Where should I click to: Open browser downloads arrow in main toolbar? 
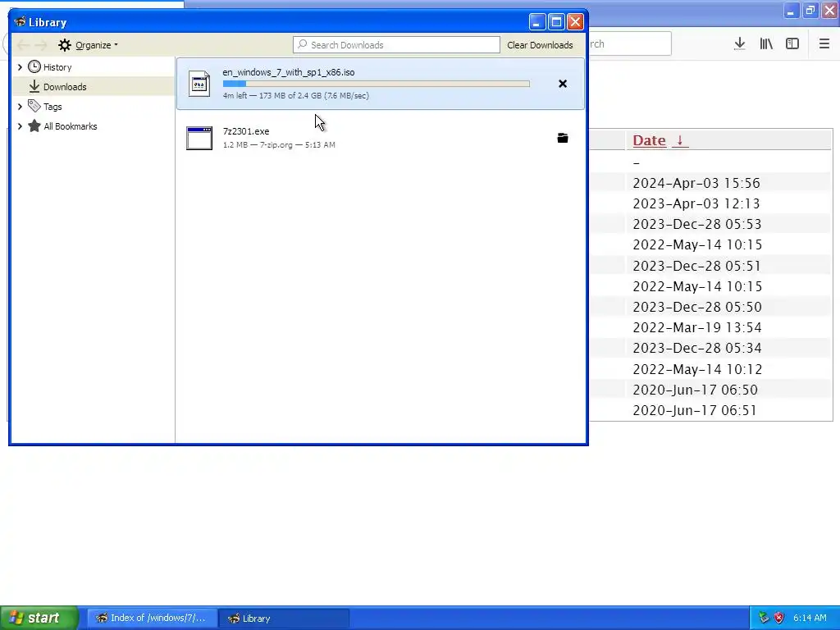click(x=740, y=44)
